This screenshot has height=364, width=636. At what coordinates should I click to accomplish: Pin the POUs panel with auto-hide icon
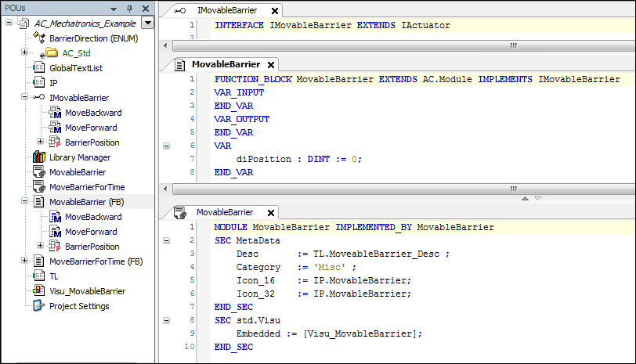click(130, 8)
